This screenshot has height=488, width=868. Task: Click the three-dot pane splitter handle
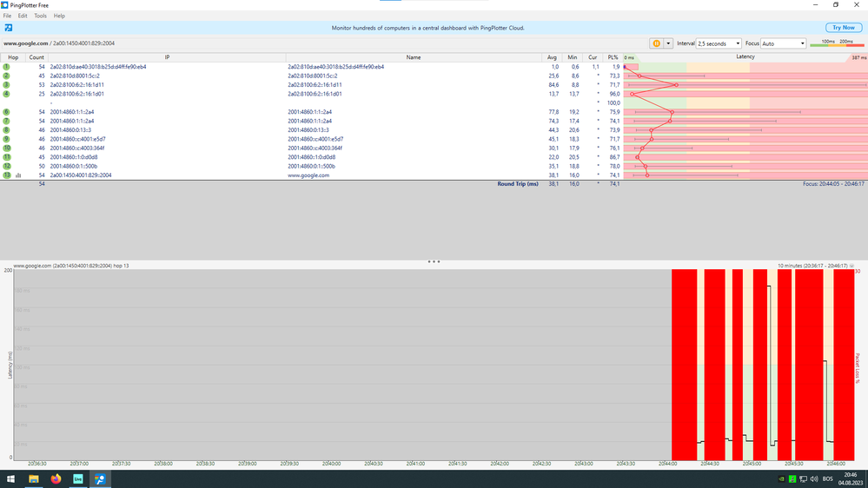[x=434, y=261]
